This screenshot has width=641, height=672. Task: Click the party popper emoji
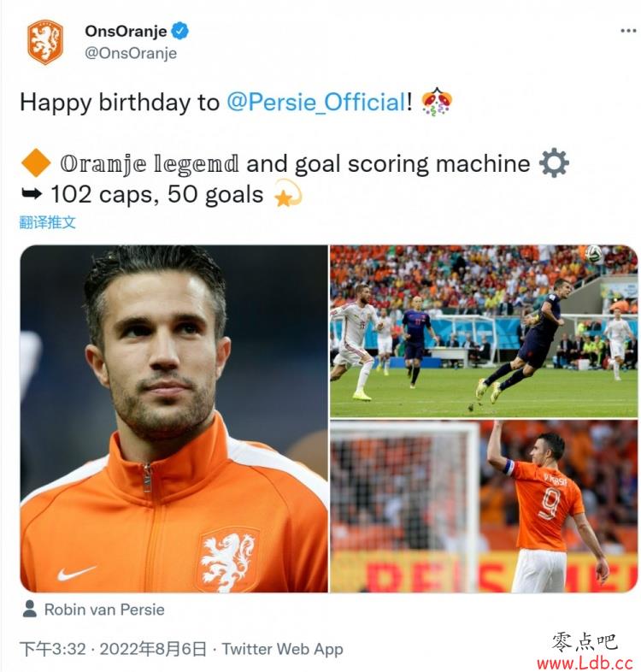[437, 102]
